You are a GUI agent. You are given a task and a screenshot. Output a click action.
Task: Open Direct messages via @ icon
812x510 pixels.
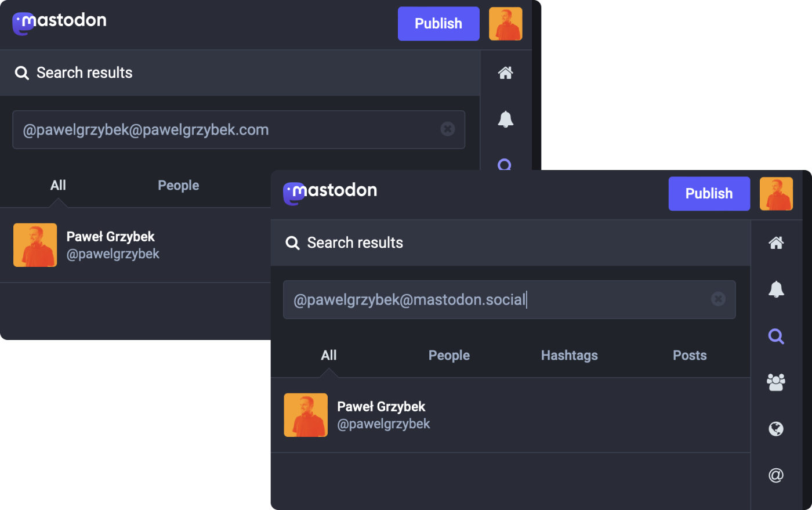(776, 475)
